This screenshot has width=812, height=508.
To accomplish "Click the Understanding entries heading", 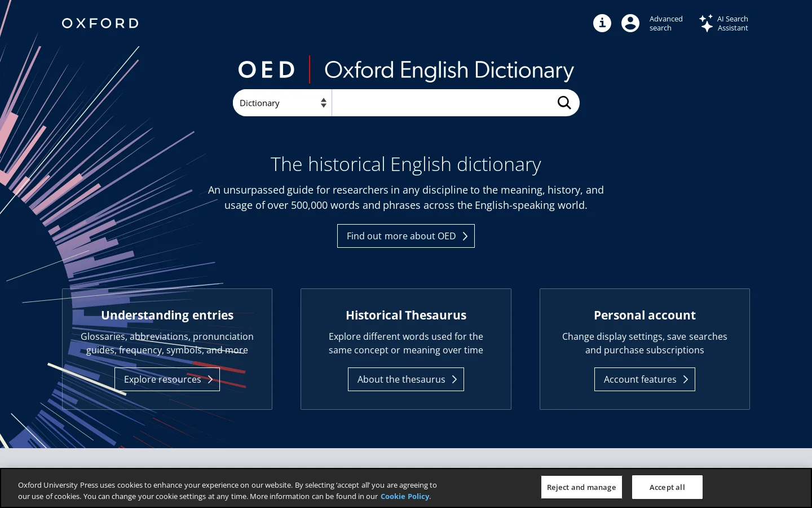I will click(167, 315).
